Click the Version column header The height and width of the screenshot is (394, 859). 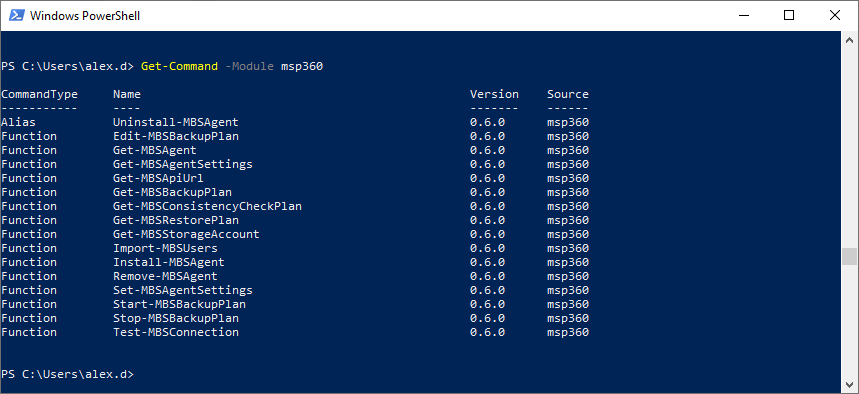pyautogui.click(x=494, y=94)
